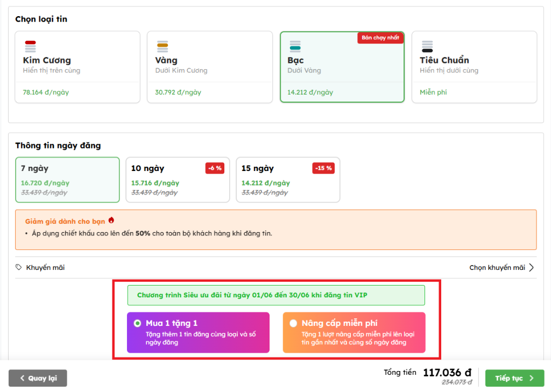The height and width of the screenshot is (392, 551).
Task: Click the Vàng gold tier icon
Action: [x=163, y=46]
